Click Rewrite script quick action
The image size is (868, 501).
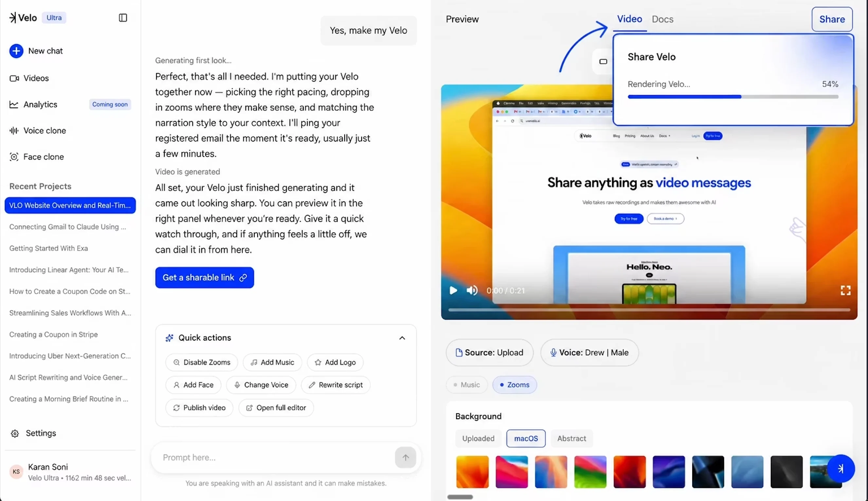pos(335,385)
